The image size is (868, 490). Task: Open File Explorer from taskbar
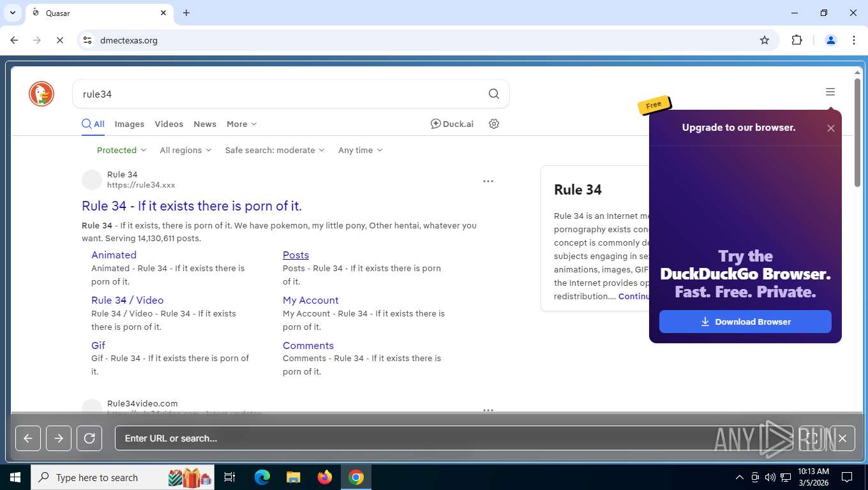click(293, 477)
